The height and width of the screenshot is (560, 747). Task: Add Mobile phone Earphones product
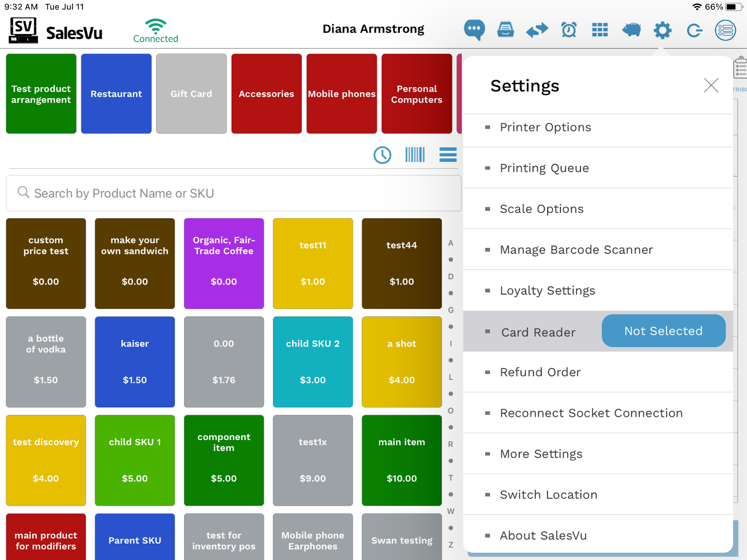tap(313, 537)
